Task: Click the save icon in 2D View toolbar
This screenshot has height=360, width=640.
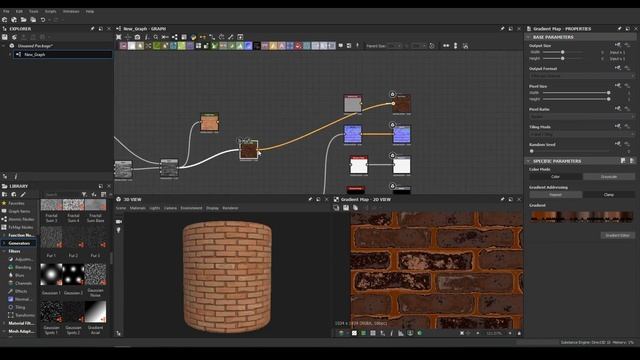Action: pyautogui.click(x=346, y=208)
